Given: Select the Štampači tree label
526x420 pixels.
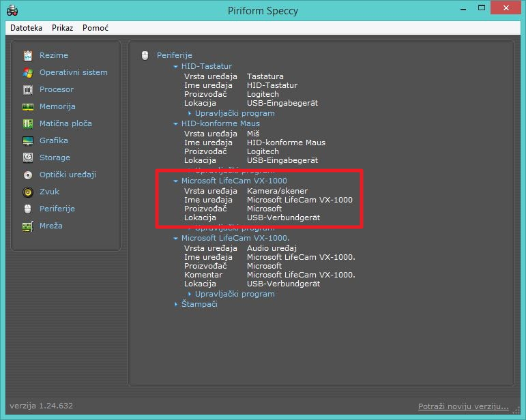Looking at the screenshot, I should click(199, 304).
